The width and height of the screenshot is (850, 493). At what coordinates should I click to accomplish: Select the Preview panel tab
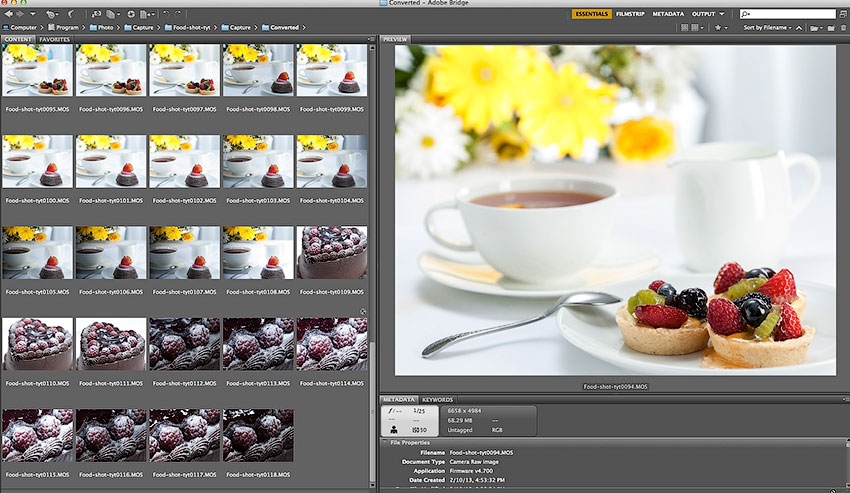coord(395,39)
